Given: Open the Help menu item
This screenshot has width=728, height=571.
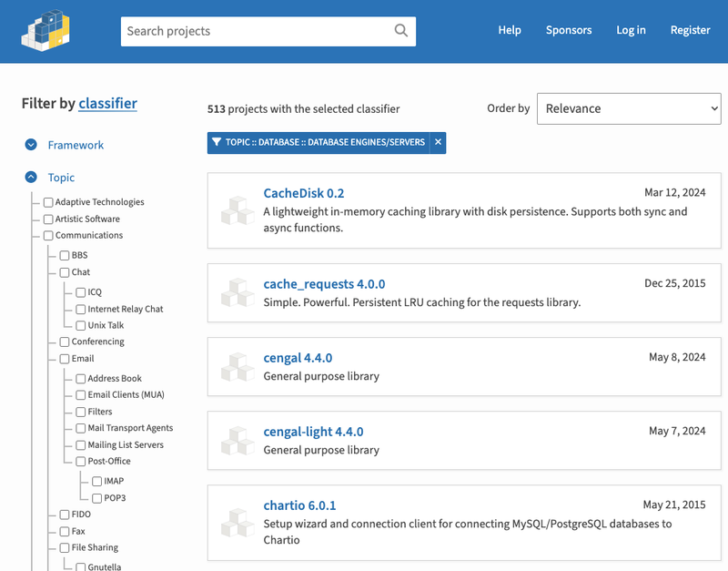Looking at the screenshot, I should pos(510,30).
